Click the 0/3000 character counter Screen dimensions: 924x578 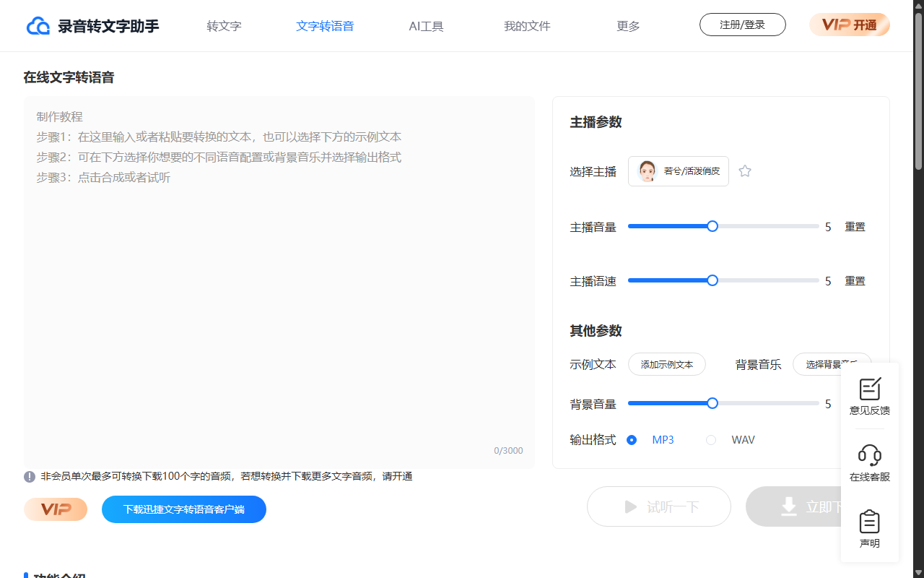508,451
